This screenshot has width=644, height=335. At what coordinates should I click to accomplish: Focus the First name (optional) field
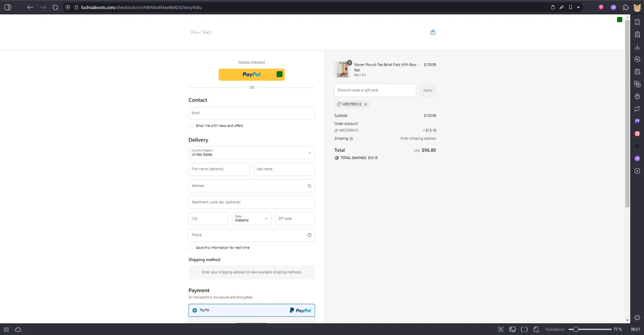click(219, 169)
